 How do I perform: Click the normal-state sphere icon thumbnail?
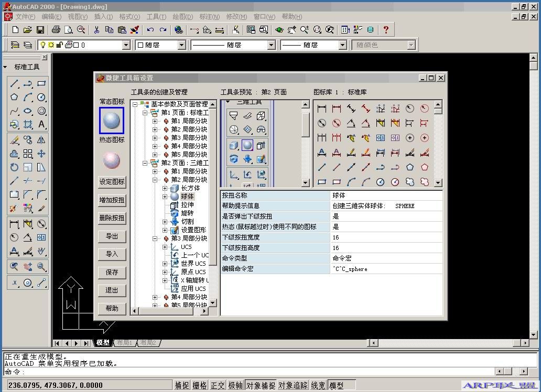112,121
